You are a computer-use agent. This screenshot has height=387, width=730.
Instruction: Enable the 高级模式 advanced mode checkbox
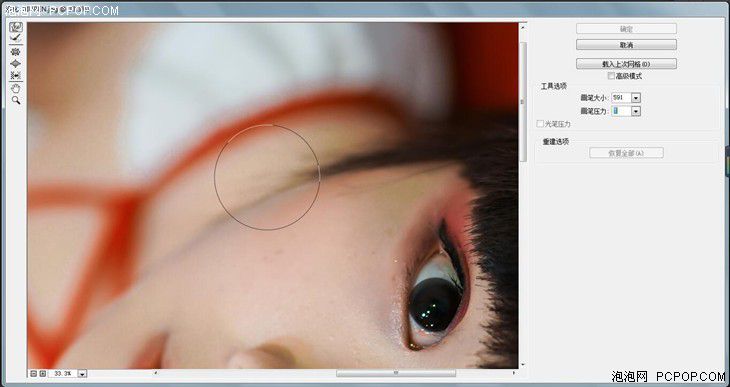611,76
